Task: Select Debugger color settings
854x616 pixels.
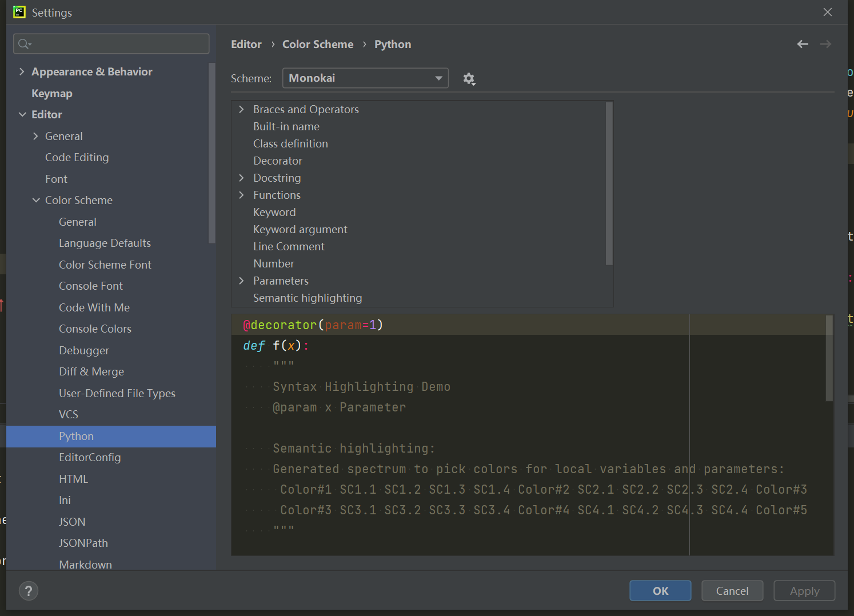Action: [84, 350]
